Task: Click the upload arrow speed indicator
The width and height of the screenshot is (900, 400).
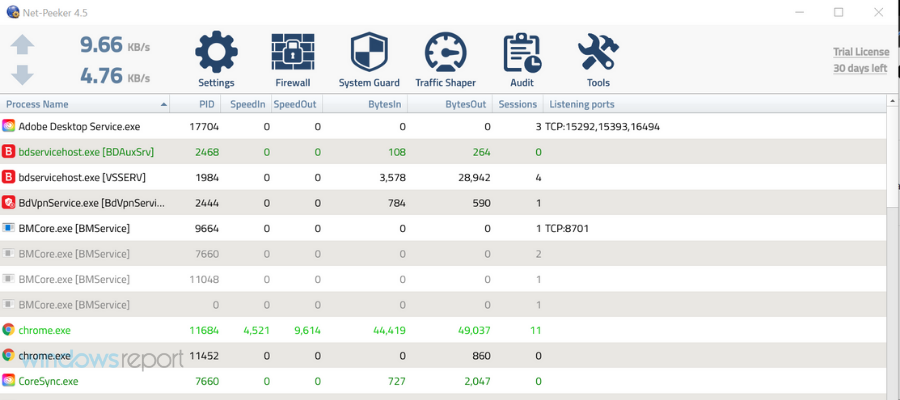Action: (x=22, y=45)
